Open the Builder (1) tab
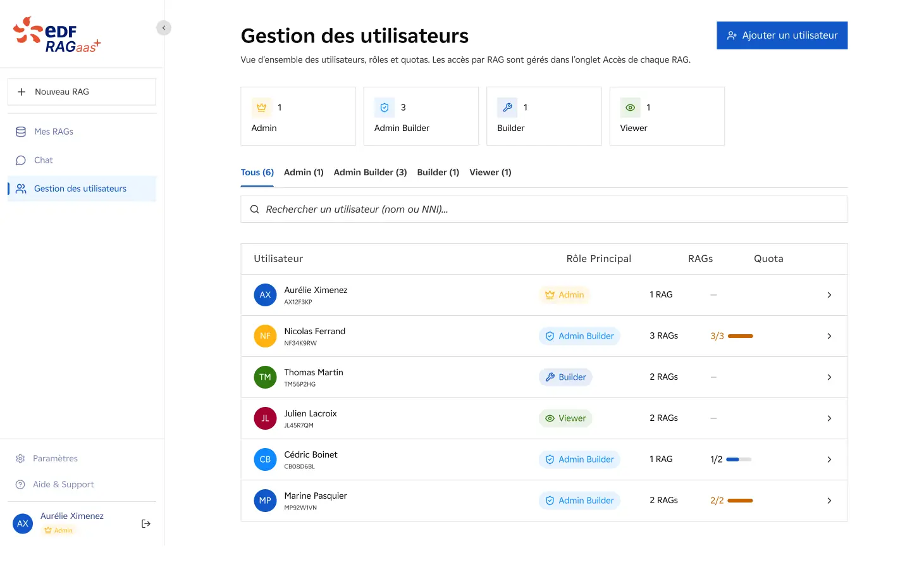Image resolution: width=924 pixels, height=562 pixels. pyautogui.click(x=438, y=172)
